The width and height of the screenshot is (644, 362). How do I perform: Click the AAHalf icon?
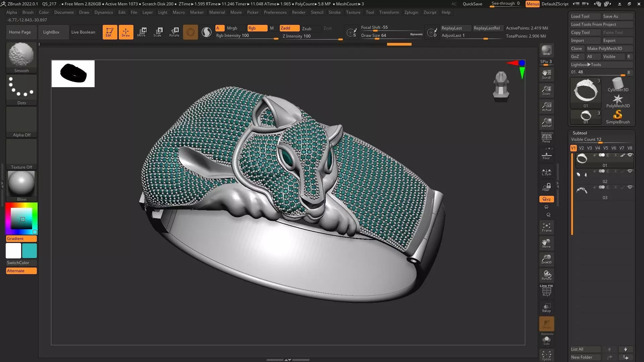click(x=546, y=123)
